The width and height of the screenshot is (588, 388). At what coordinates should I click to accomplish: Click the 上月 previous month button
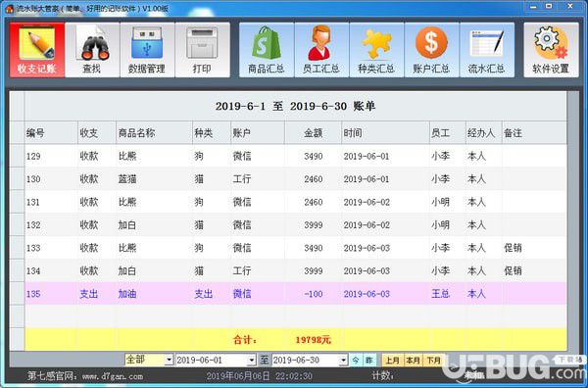pyautogui.click(x=393, y=361)
